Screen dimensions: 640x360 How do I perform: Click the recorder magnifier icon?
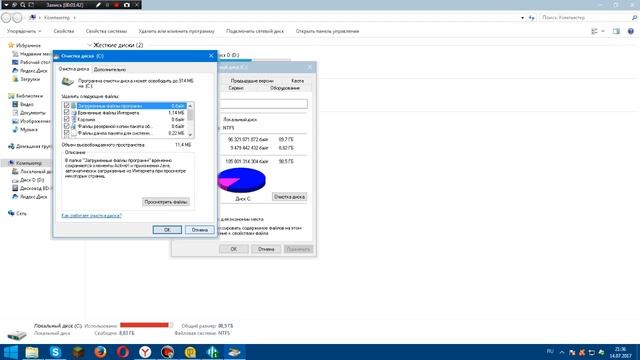pyautogui.click(x=23, y=5)
